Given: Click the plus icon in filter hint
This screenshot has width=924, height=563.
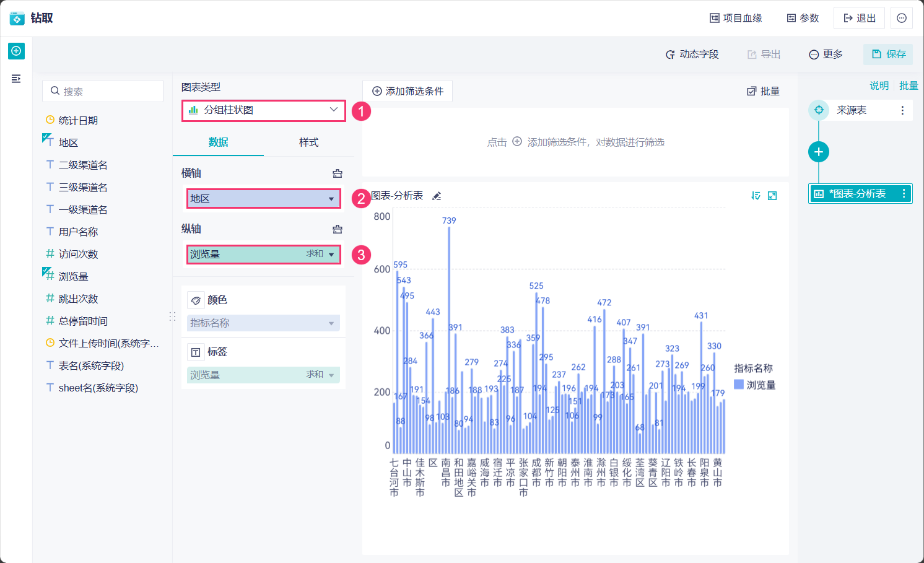Looking at the screenshot, I should 517,142.
